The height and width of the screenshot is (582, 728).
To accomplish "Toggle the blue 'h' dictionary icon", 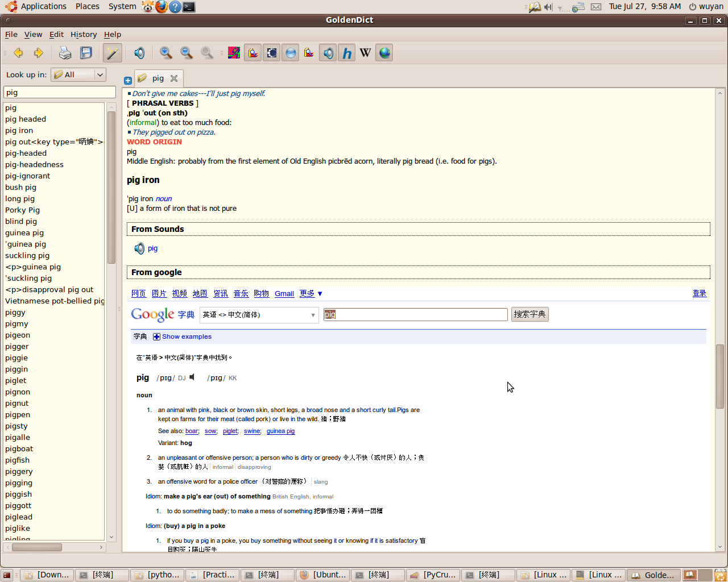I will (x=347, y=53).
